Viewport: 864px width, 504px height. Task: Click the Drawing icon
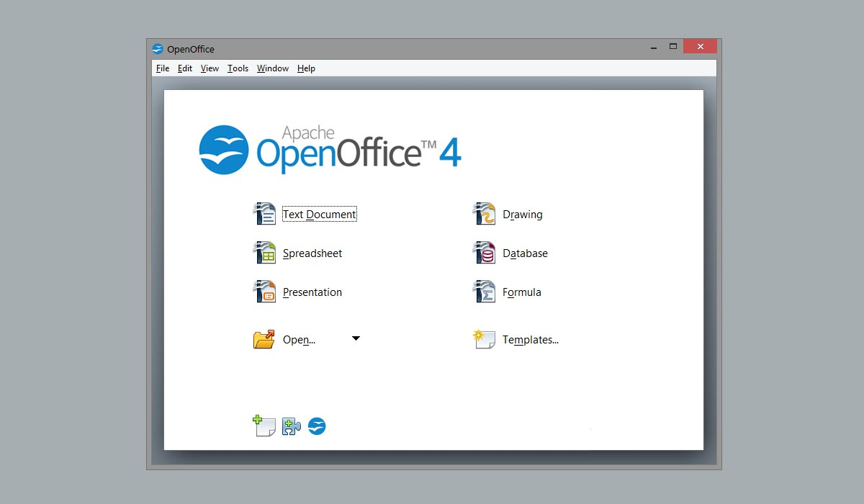click(x=484, y=214)
